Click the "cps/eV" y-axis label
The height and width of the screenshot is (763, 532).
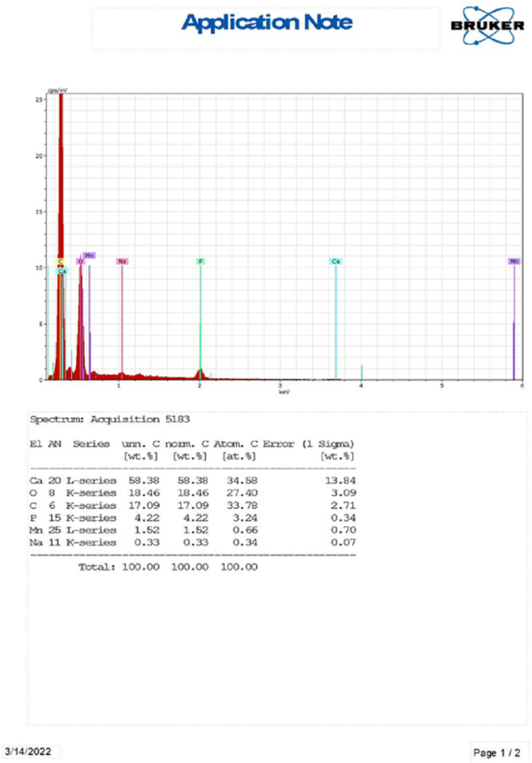(x=57, y=90)
